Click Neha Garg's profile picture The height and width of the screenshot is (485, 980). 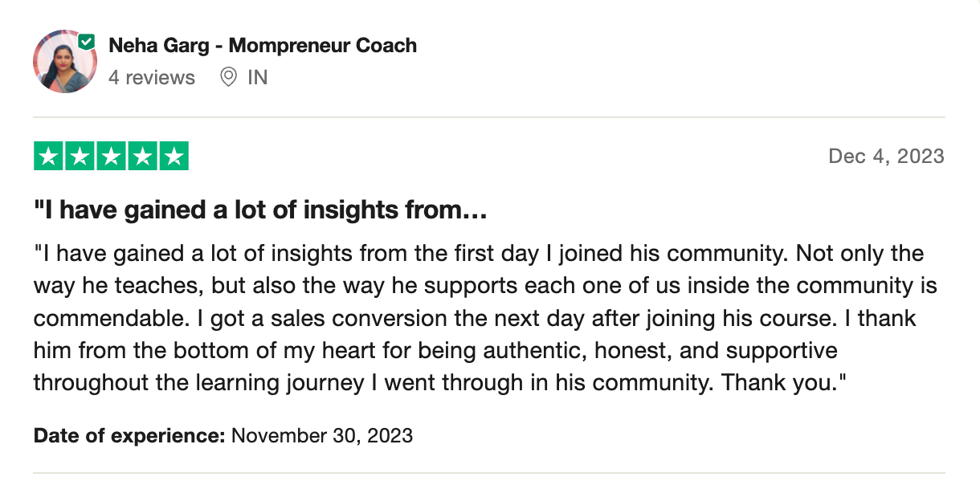click(x=64, y=62)
